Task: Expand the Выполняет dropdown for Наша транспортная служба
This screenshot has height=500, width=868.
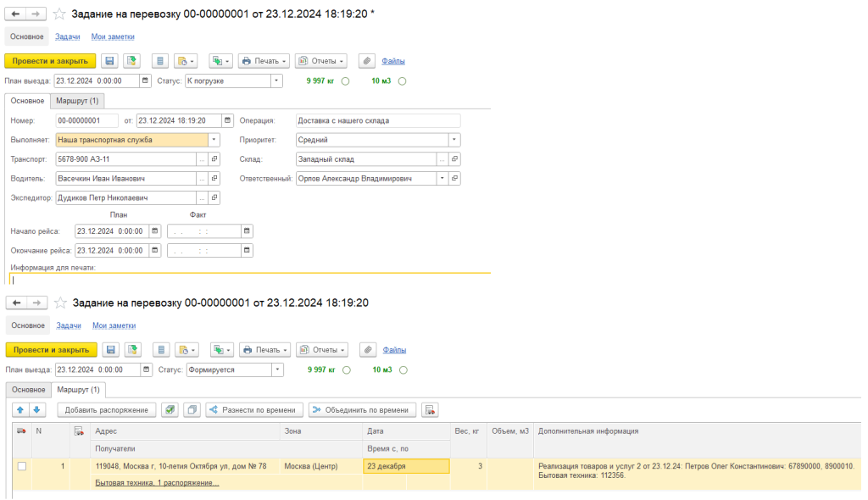Action: point(214,140)
